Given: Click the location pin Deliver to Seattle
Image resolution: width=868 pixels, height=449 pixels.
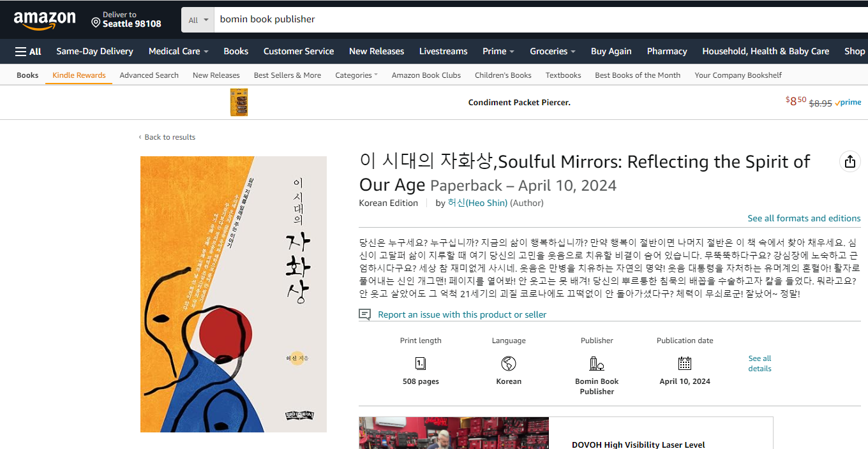Looking at the screenshot, I should (126, 19).
